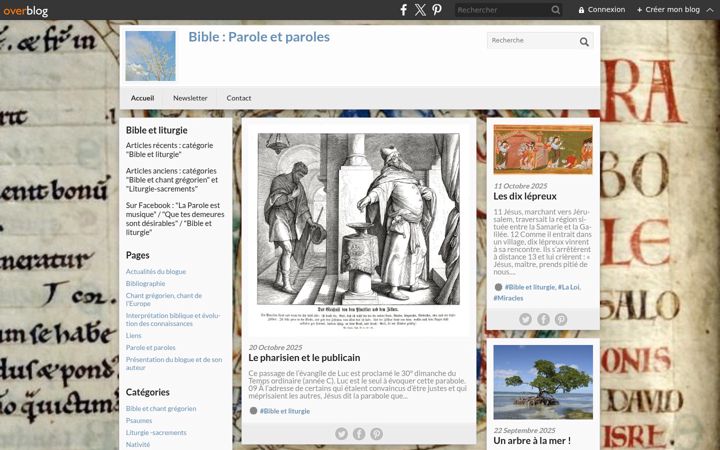This screenshot has height=450, width=720.
Task: Click the Pages sidebar heading
Action: click(x=137, y=255)
